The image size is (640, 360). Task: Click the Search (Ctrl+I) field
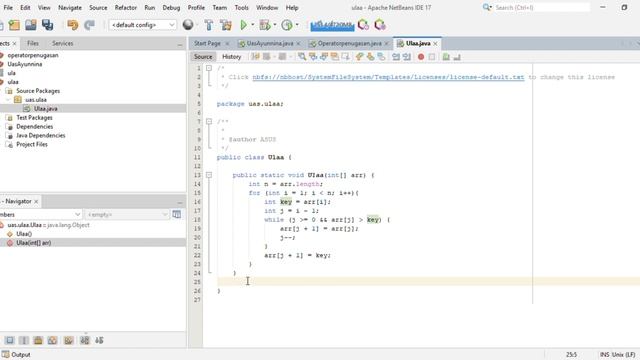pos(542,7)
